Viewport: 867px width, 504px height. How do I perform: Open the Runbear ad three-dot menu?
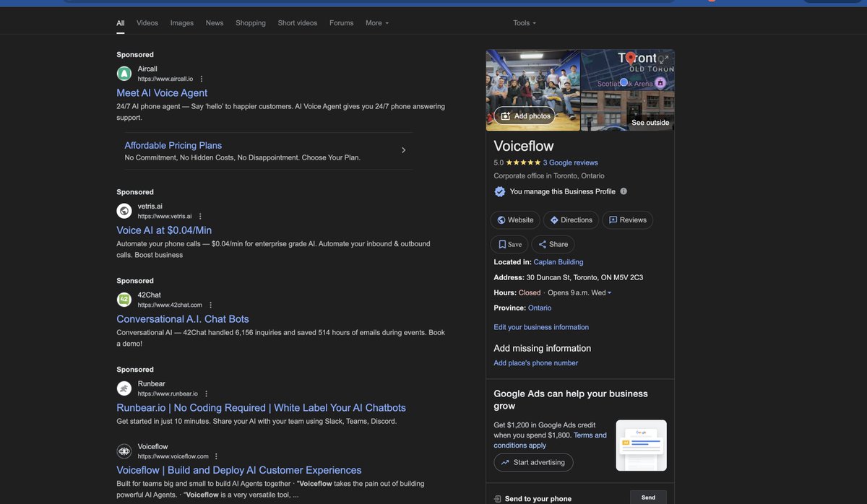[206, 394]
